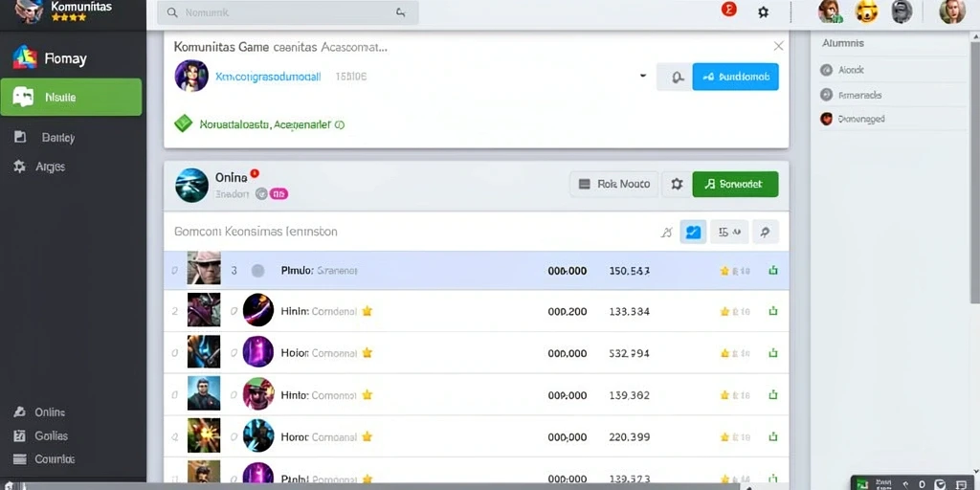
Task: Open the red notification badge
Action: [x=728, y=10]
